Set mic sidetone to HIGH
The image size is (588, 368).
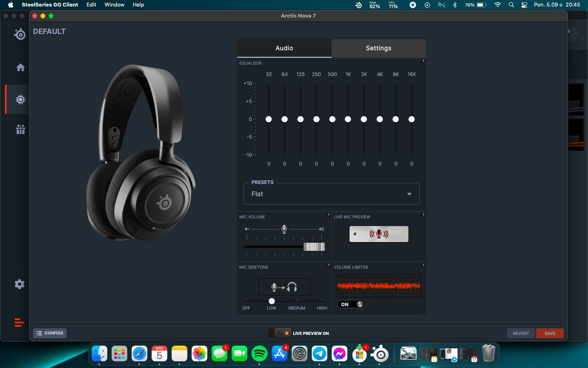[x=322, y=308]
